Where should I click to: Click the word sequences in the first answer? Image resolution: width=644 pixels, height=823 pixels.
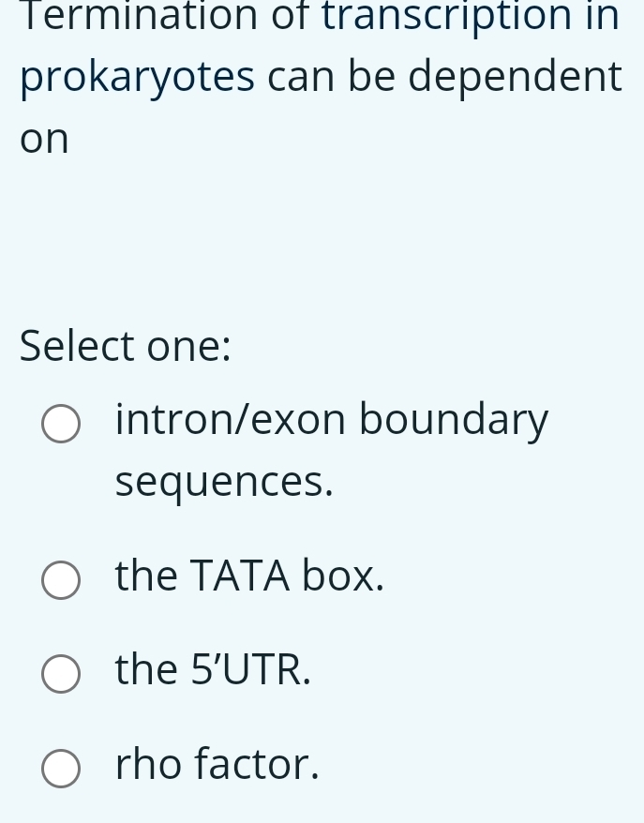[222, 480]
